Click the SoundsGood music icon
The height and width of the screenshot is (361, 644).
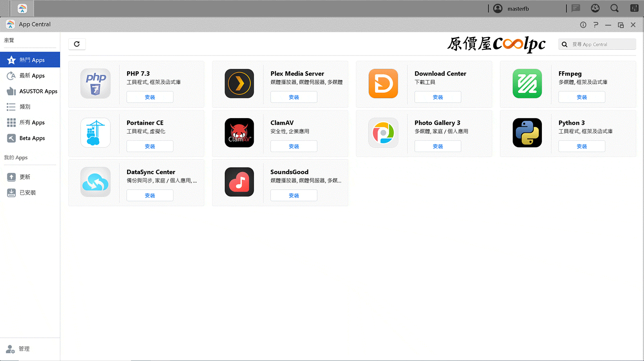239,182
